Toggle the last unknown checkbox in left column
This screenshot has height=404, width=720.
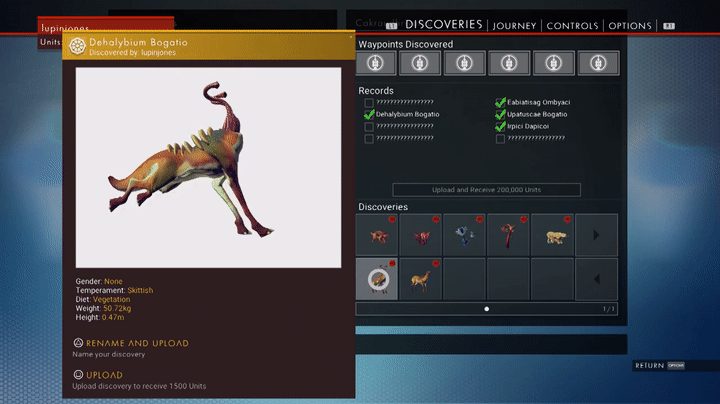(x=369, y=138)
